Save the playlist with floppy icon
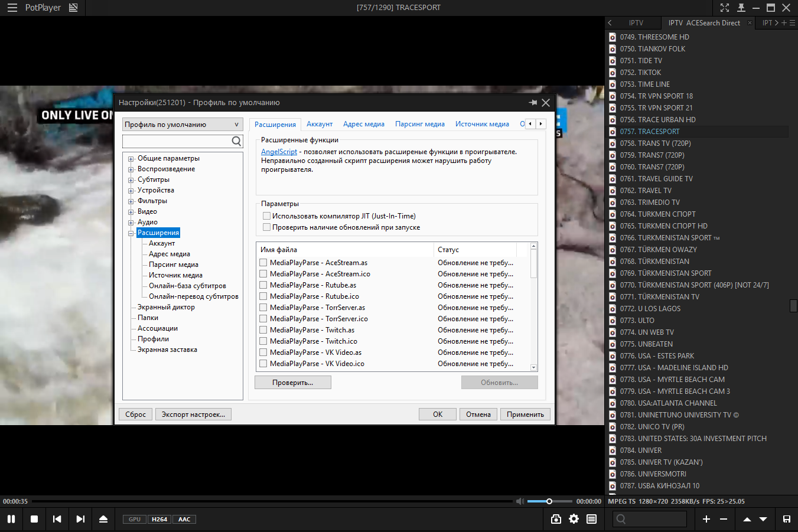 click(787, 519)
